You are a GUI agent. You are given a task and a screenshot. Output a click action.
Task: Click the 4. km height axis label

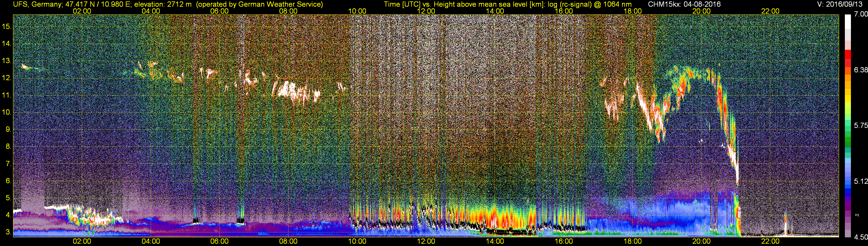[9, 215]
